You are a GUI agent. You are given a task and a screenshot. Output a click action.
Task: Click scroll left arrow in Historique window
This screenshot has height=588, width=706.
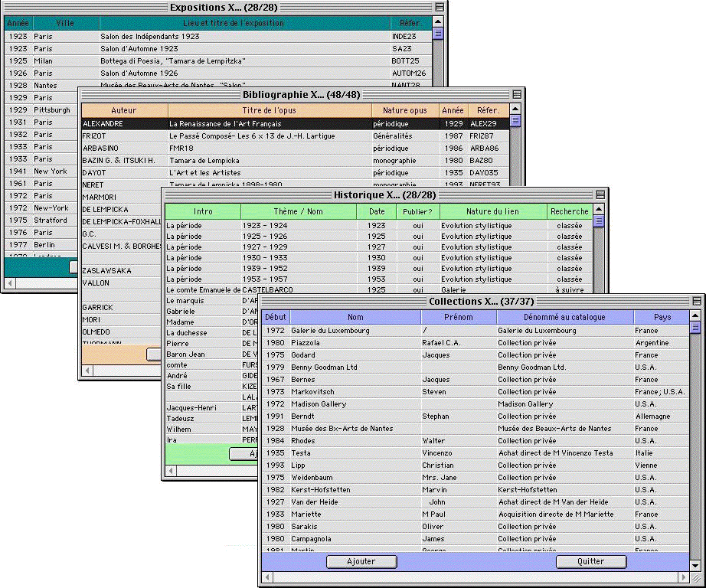[171, 471]
